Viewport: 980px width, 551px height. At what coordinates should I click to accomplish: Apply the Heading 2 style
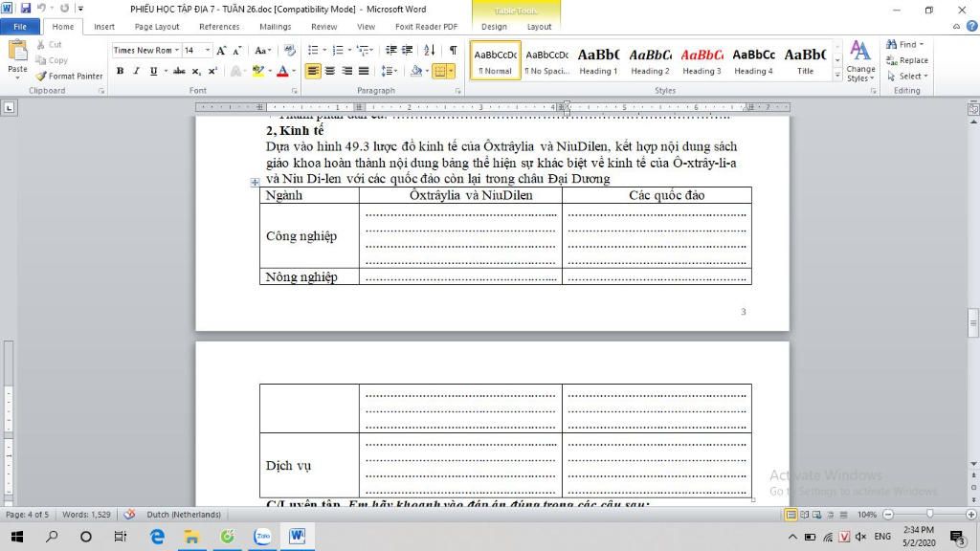coord(650,61)
